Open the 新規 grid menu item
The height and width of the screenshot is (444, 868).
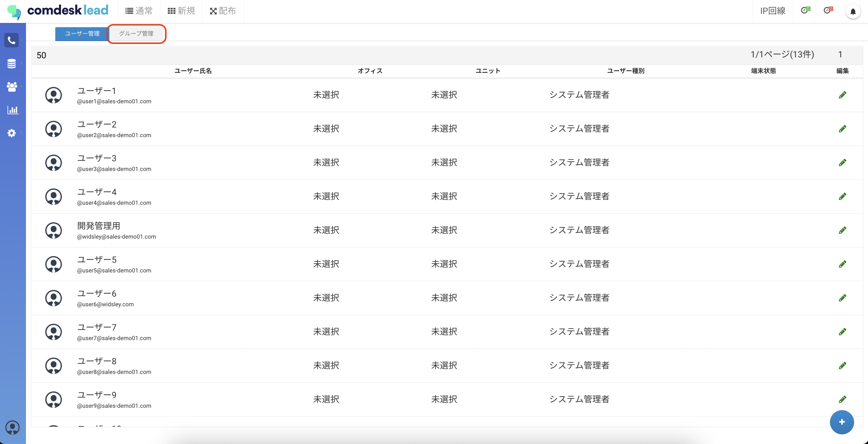(181, 11)
